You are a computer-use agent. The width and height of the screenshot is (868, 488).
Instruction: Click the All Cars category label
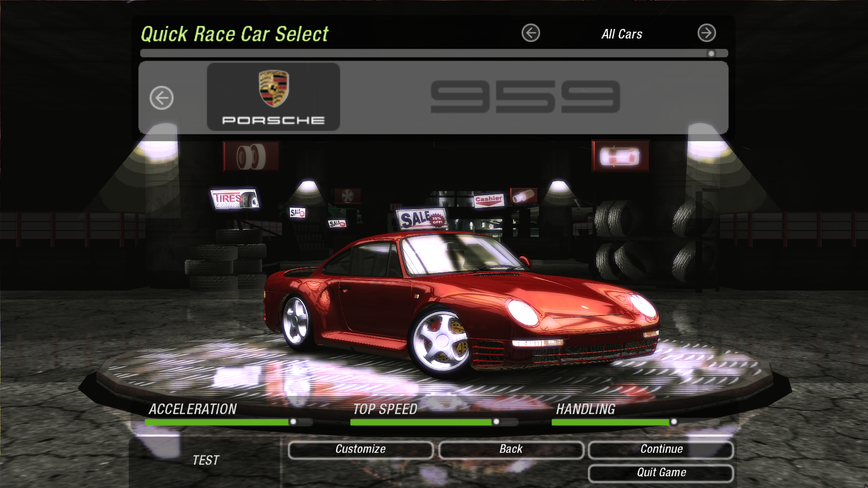pyautogui.click(x=622, y=34)
